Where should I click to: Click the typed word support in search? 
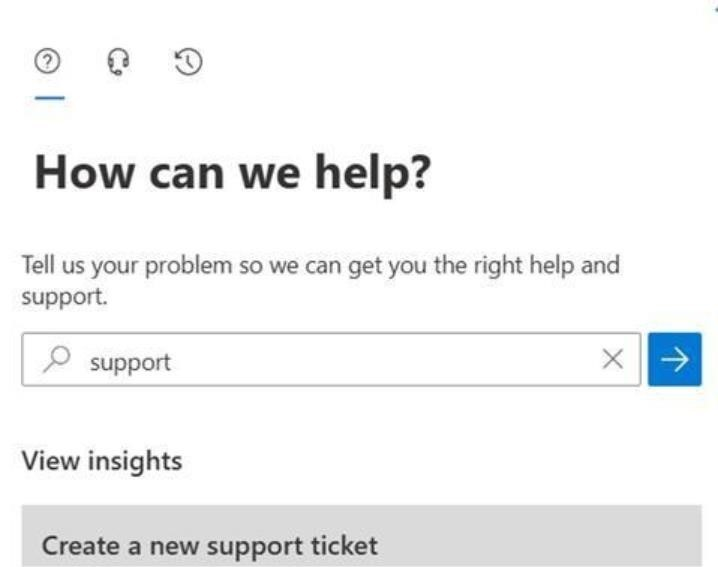pos(130,363)
